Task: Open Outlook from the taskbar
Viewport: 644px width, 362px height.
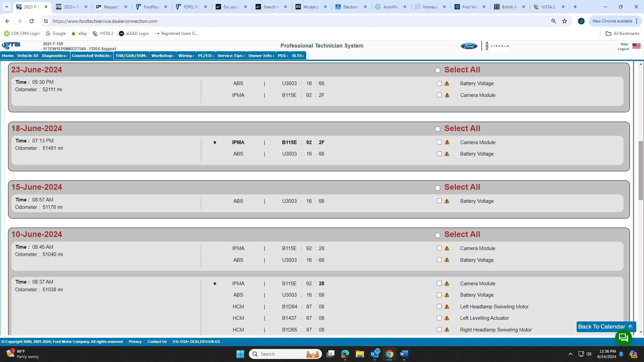Action: click(x=375, y=354)
